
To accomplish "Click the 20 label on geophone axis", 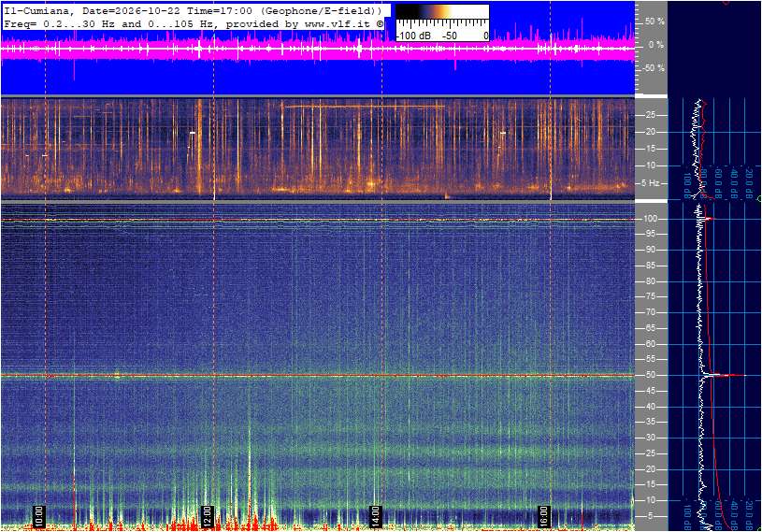I will pyautogui.click(x=650, y=132).
